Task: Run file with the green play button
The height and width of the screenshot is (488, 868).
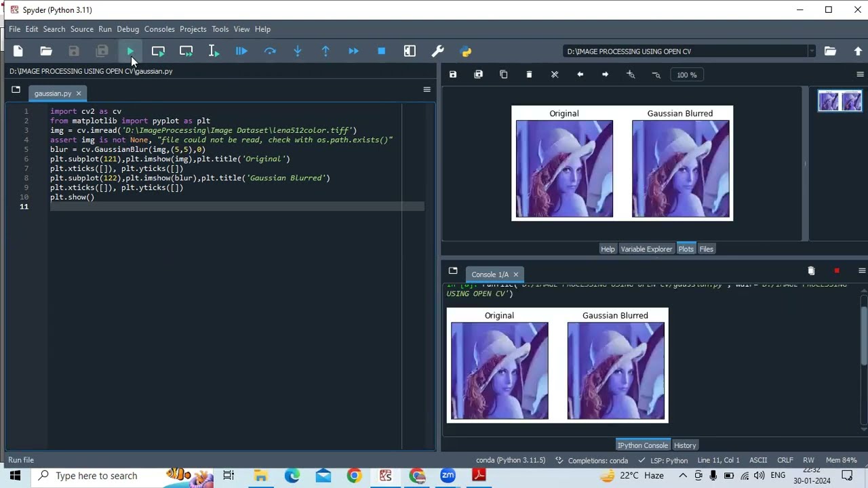Action: (130, 51)
